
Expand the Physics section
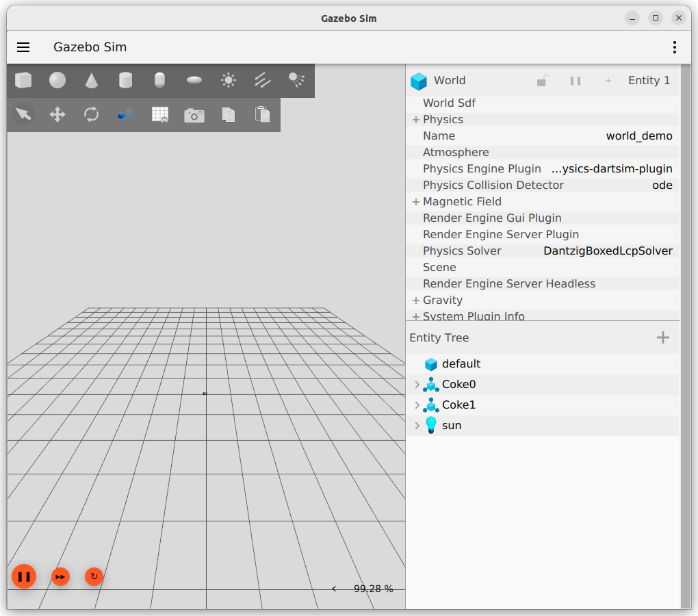point(416,120)
